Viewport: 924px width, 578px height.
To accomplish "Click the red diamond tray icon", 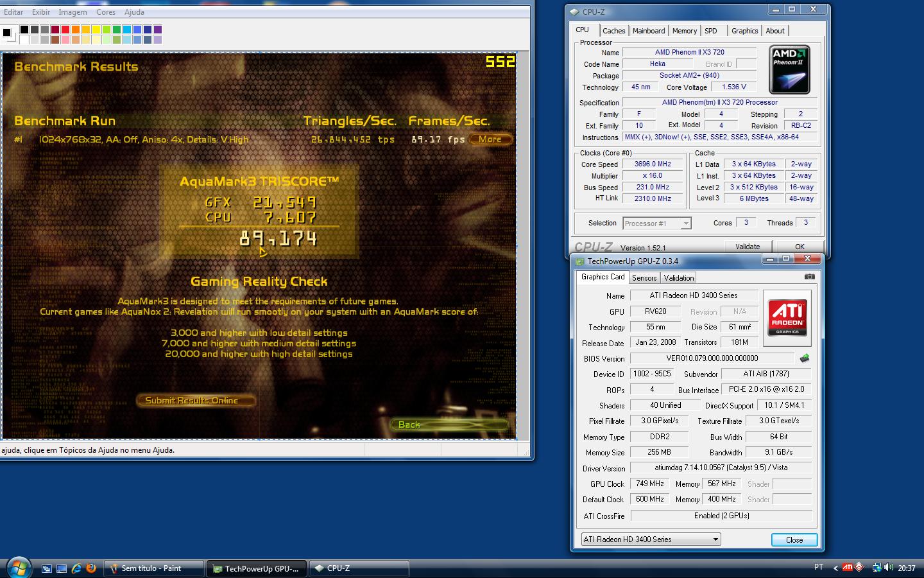I will [x=859, y=567].
